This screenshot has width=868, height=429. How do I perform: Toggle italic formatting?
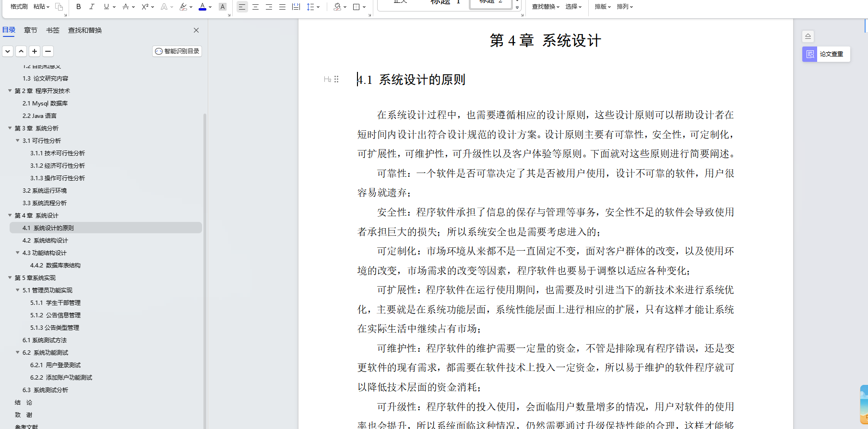point(92,7)
